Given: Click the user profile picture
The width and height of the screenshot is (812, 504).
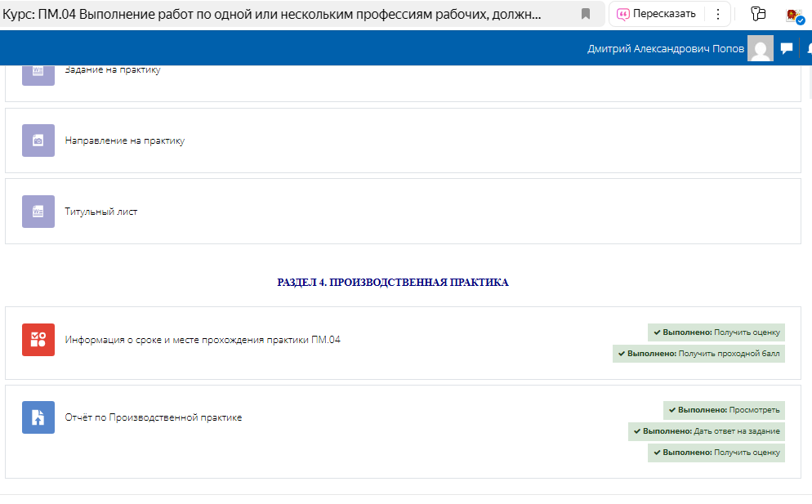Looking at the screenshot, I should (x=760, y=49).
